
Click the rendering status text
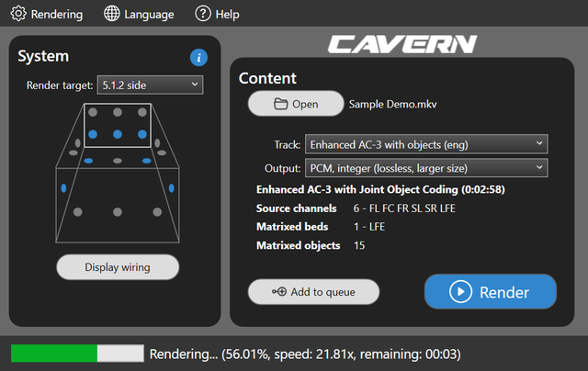[305, 354]
